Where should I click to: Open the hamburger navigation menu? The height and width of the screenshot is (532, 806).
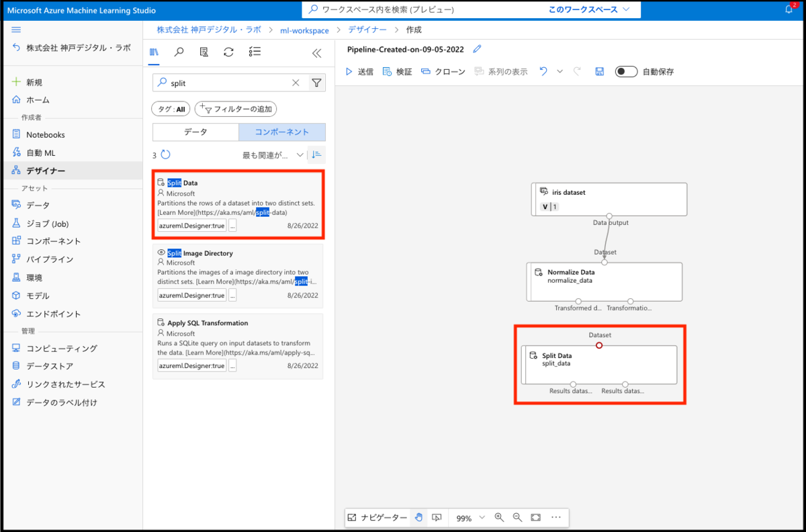17,30
